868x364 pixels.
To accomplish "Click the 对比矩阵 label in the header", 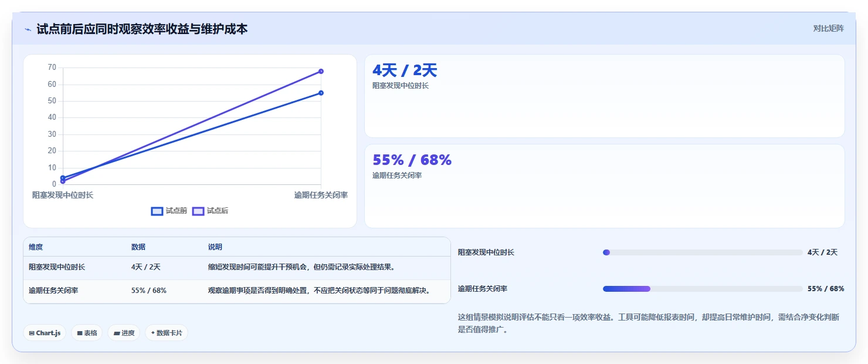I will (x=828, y=29).
